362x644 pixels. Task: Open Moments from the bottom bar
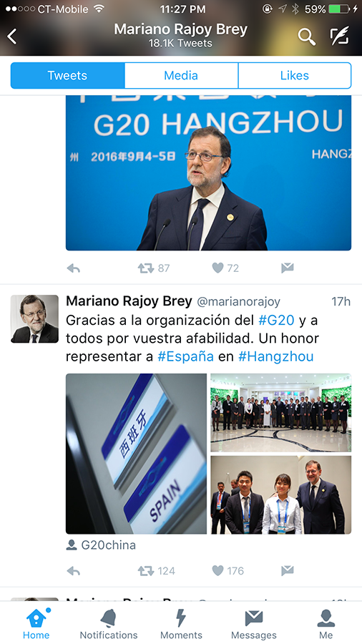[181, 624]
